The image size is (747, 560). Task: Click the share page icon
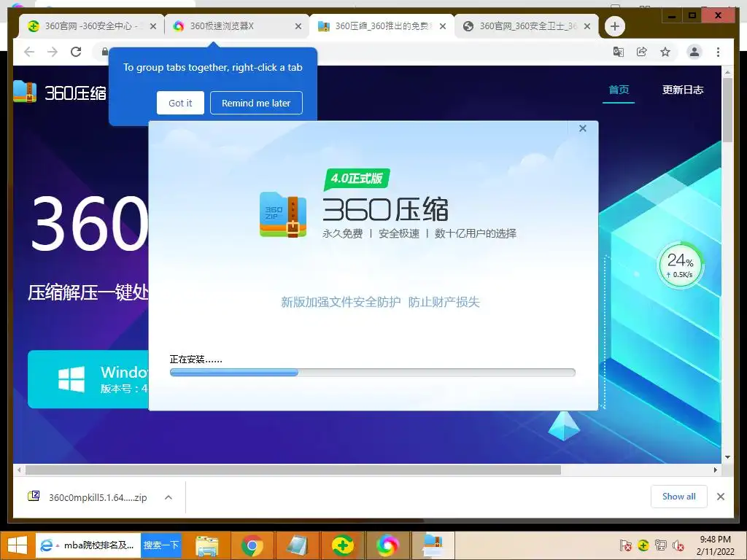pyautogui.click(x=642, y=52)
